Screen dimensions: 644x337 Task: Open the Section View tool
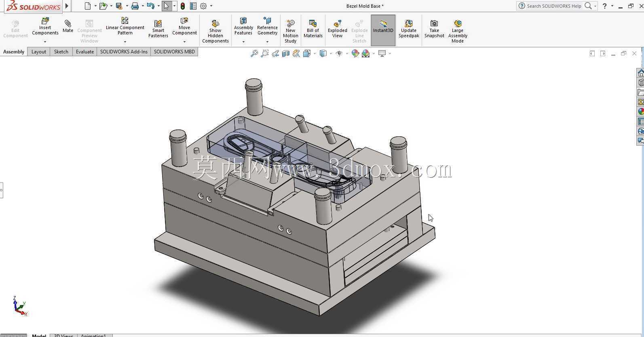pyautogui.click(x=286, y=53)
